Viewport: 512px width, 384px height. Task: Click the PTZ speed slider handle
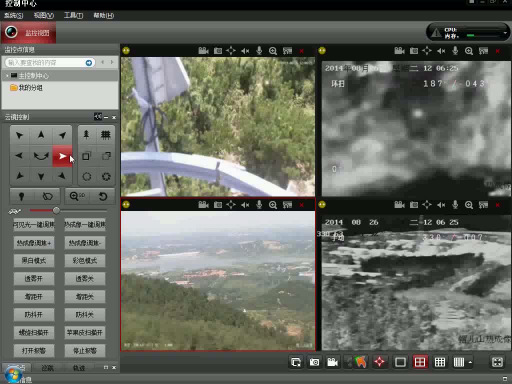[x=56, y=210]
